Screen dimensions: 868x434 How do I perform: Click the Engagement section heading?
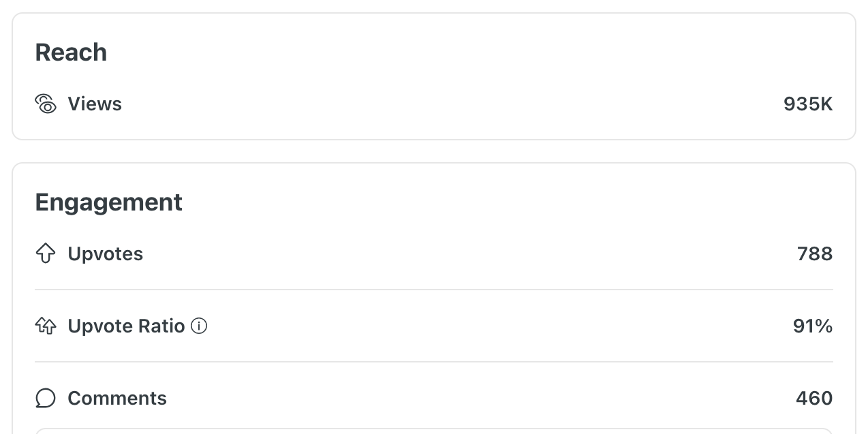tap(109, 202)
